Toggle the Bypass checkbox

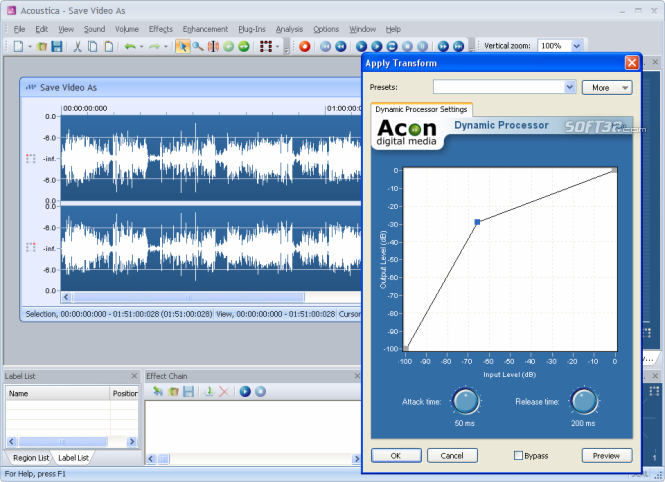point(518,456)
